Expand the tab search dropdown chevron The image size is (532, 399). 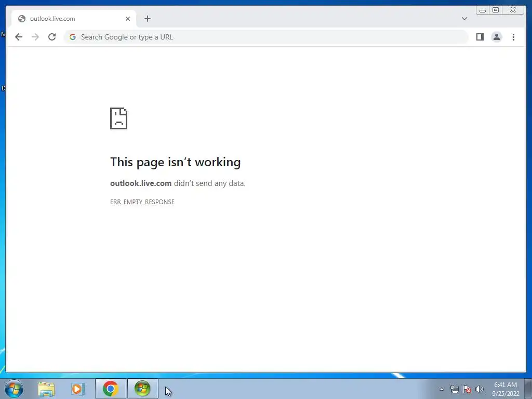[464, 19]
